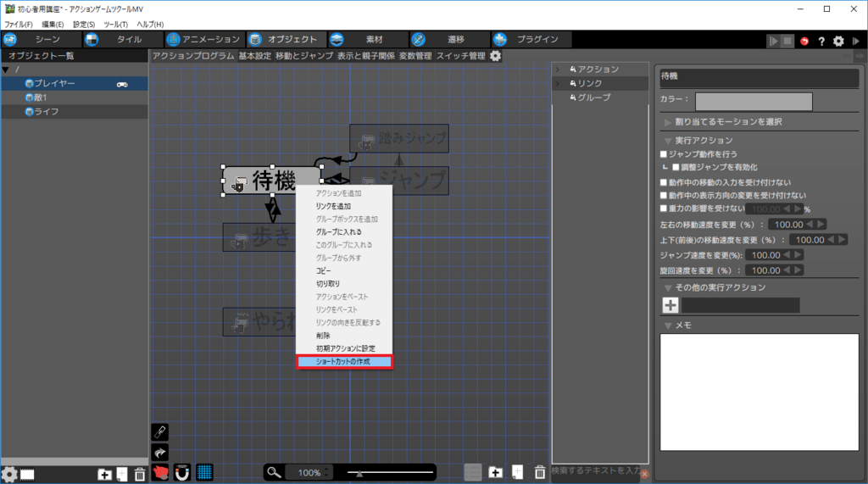Check 動作中の表示方向の変更を受け付けない
Screen dimensions: 868x484
coord(664,196)
